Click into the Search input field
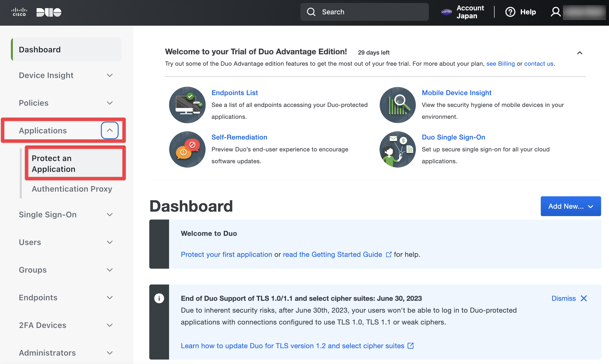This screenshot has height=364, width=609. pos(364,12)
